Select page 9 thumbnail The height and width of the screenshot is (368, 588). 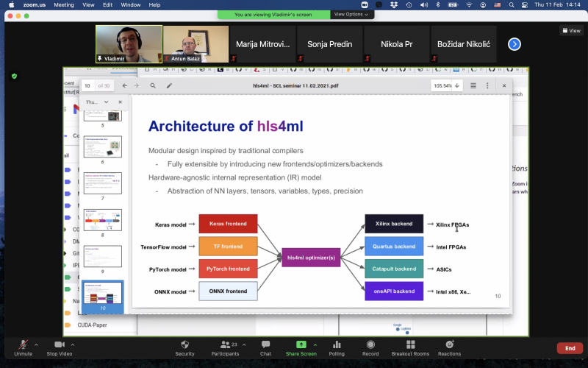pyautogui.click(x=103, y=256)
